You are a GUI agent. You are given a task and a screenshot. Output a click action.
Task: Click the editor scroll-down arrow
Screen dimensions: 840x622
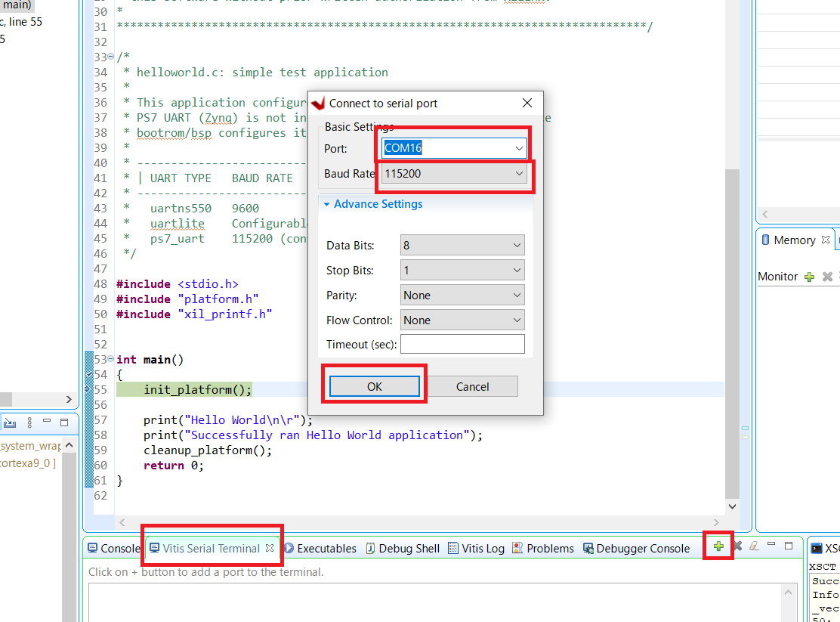coord(732,506)
